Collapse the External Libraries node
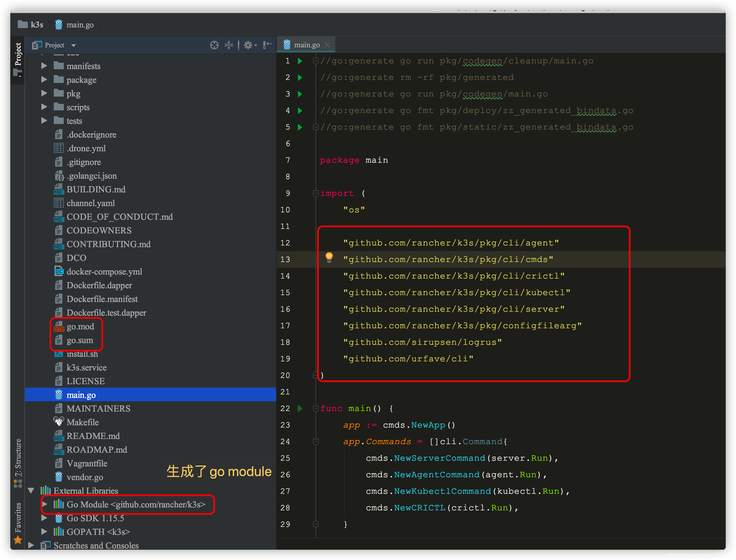This screenshot has height=560, width=736. click(x=31, y=490)
